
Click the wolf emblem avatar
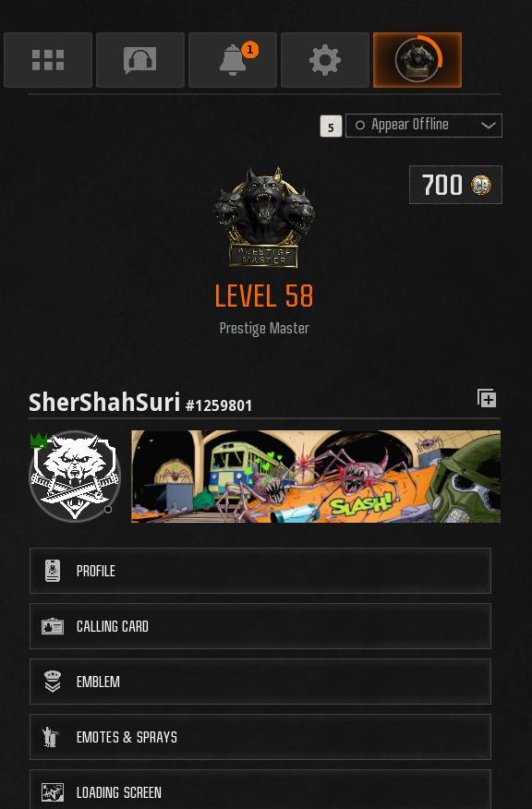(75, 477)
